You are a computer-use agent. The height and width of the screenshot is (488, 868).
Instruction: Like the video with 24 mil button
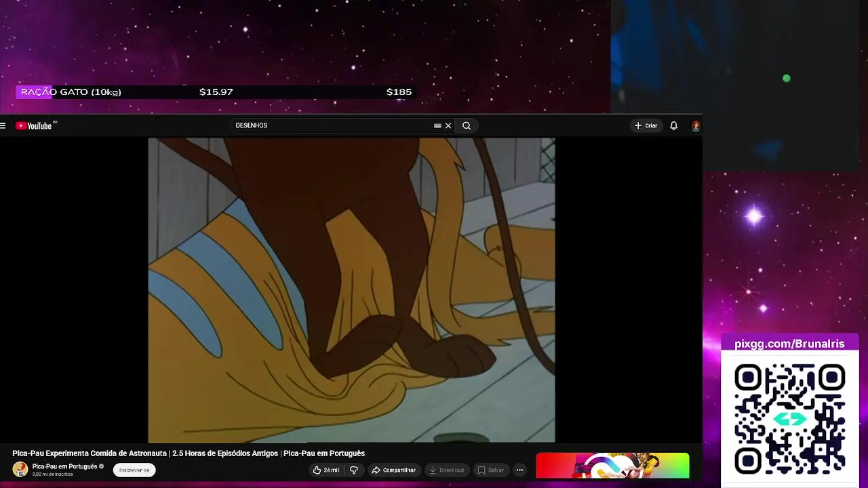pos(325,470)
